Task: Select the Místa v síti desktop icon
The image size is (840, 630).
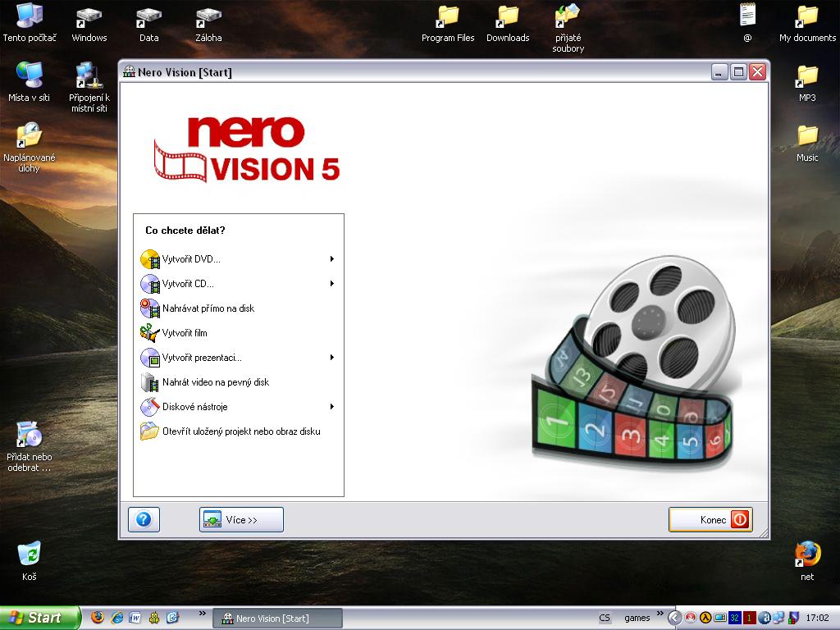Action: click(x=29, y=83)
